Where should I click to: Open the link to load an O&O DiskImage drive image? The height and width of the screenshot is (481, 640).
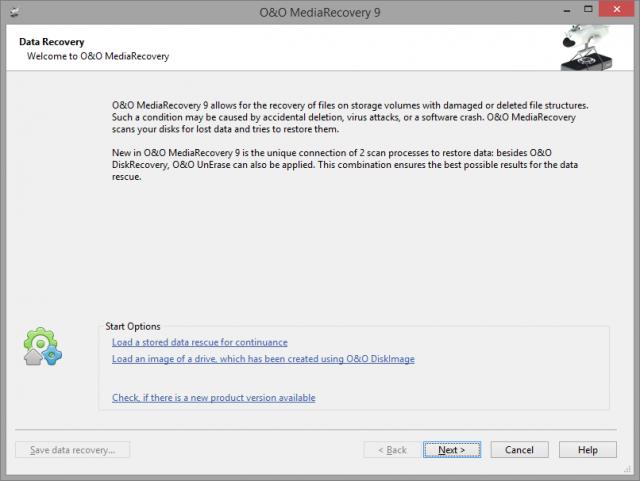[x=263, y=359]
